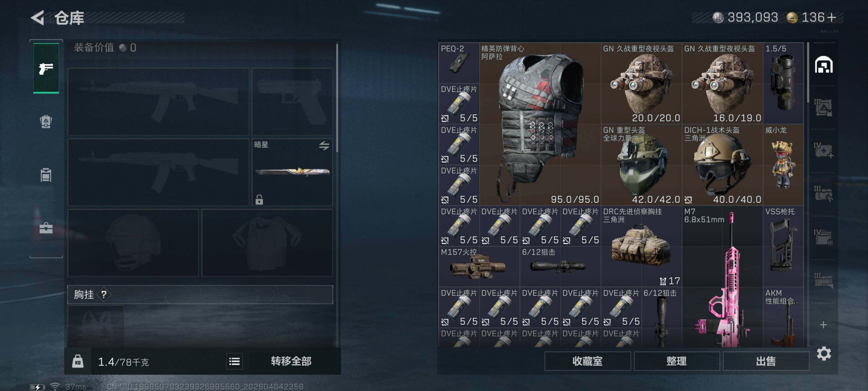
Task: Select the DRC先进侦察胸挂 chest rig item
Action: click(x=641, y=246)
